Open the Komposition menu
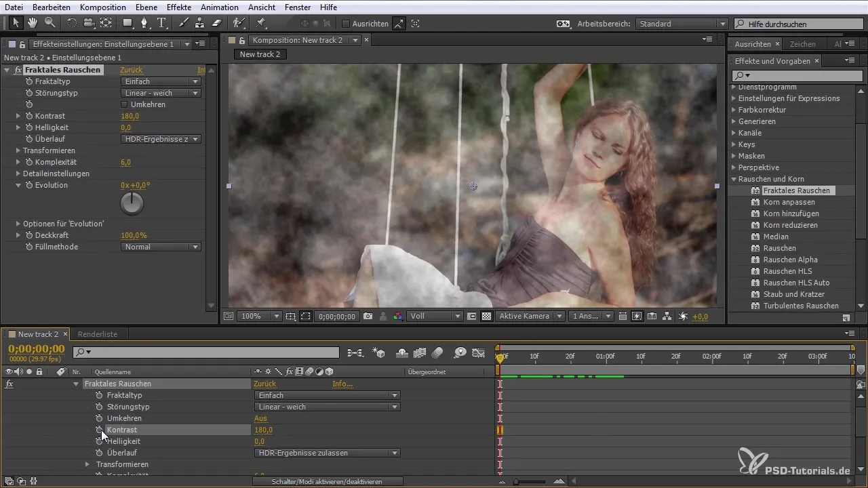The image size is (868, 488). click(x=102, y=7)
